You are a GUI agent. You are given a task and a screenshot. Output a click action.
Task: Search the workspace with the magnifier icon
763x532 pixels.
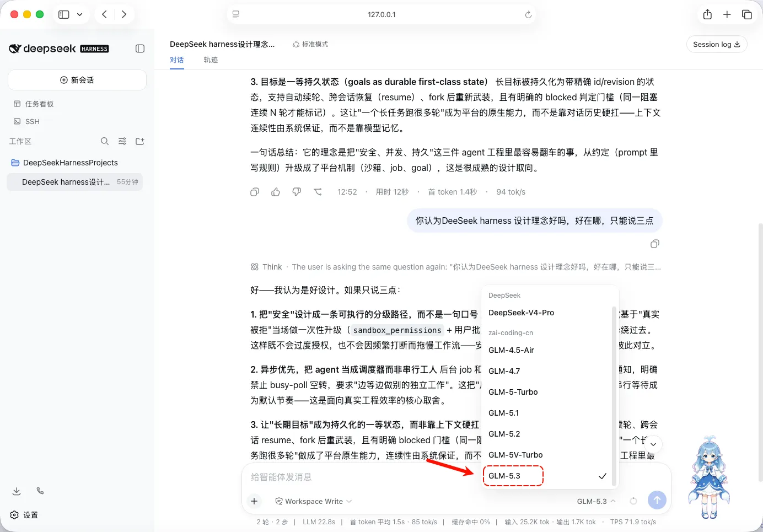[105, 141]
